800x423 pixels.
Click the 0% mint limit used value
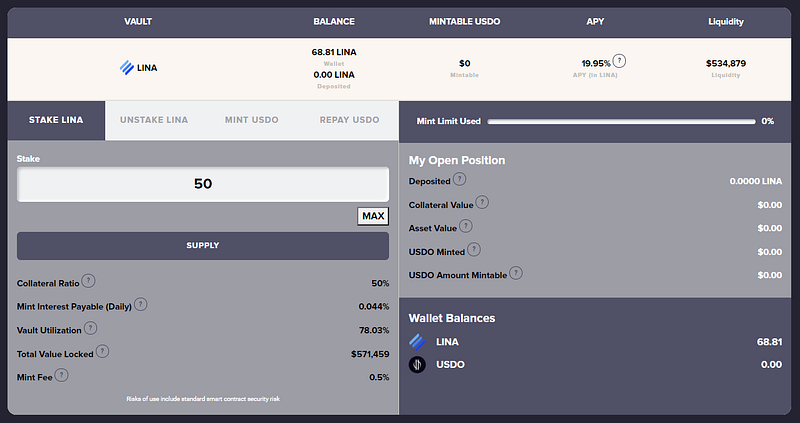point(768,121)
